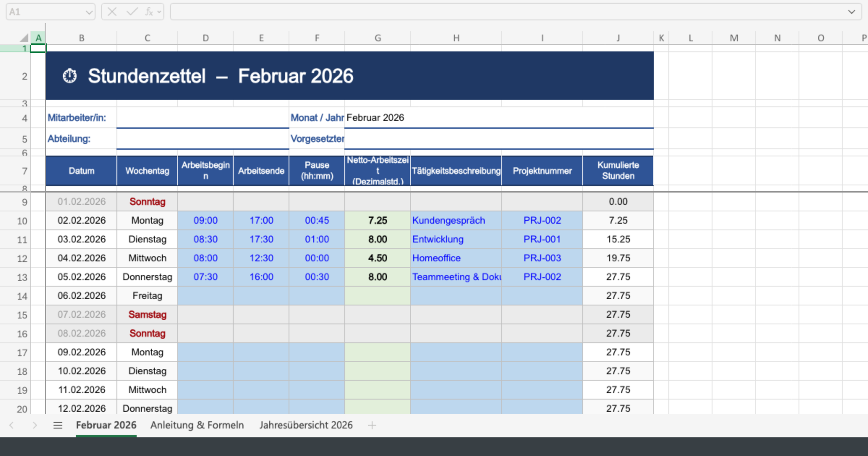
Task: Click the Name Box showing A1
Action: (45, 12)
